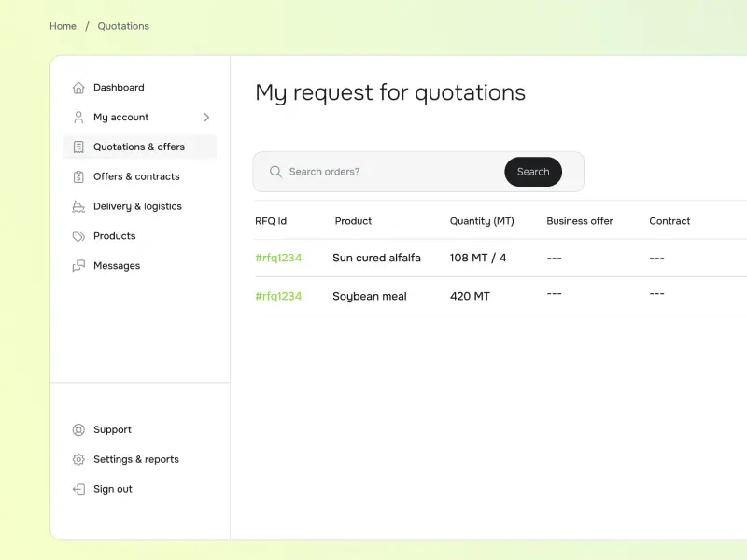This screenshot has width=747, height=560.
Task: Click the Sign out arrow icon
Action: (x=78, y=489)
